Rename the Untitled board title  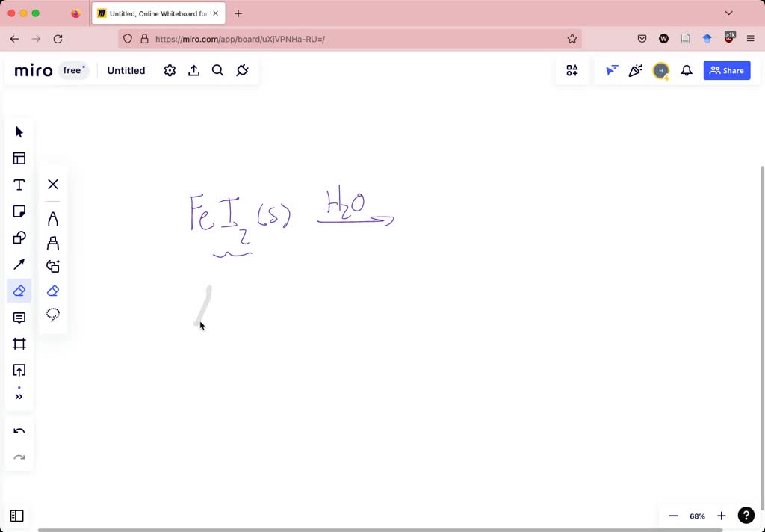click(126, 70)
